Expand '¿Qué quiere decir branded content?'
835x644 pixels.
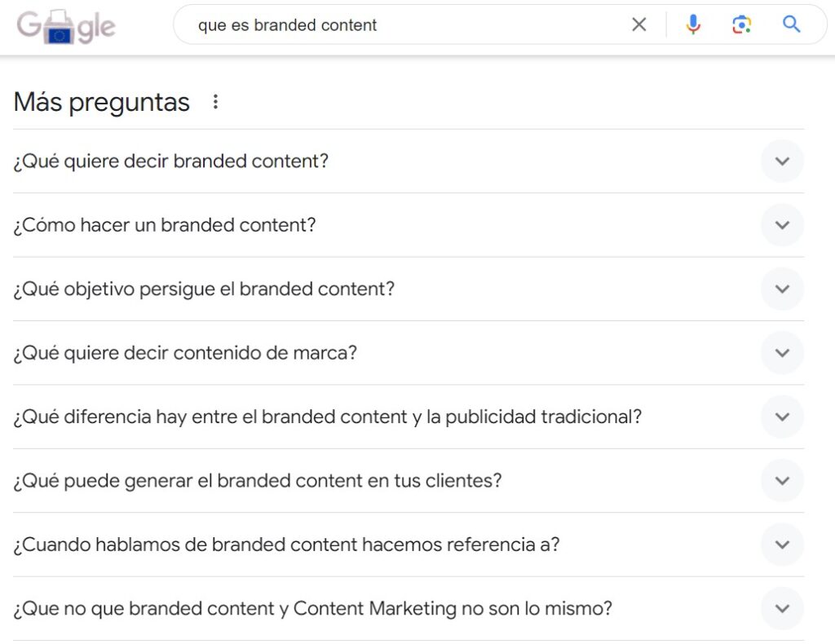(781, 161)
